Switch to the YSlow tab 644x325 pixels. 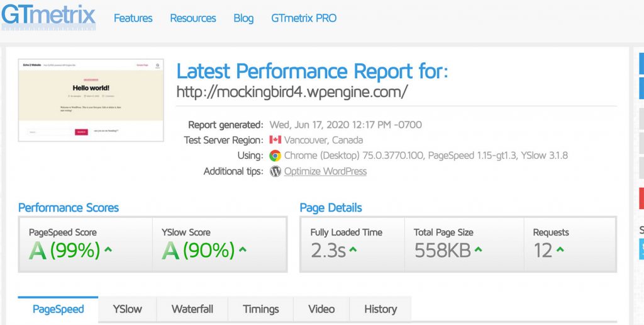tap(127, 309)
